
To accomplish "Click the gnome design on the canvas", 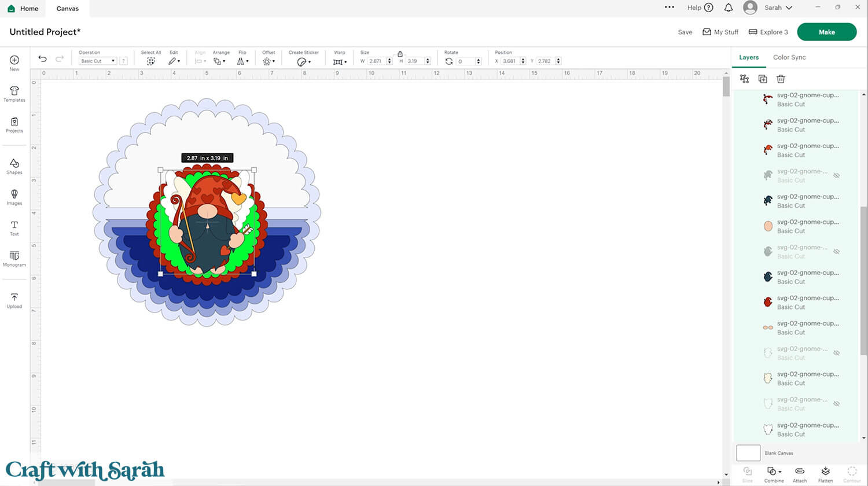I will pyautogui.click(x=207, y=223).
